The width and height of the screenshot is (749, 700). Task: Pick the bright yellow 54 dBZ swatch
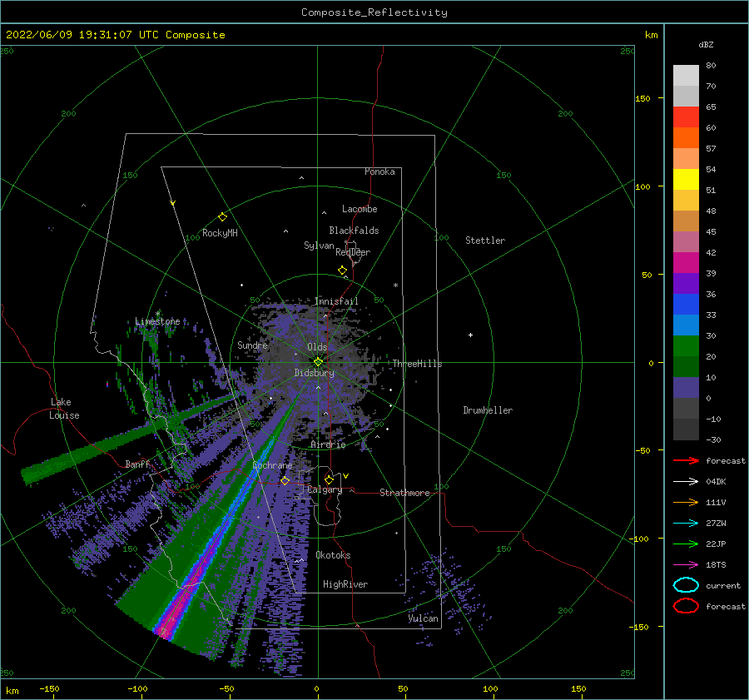686,179
